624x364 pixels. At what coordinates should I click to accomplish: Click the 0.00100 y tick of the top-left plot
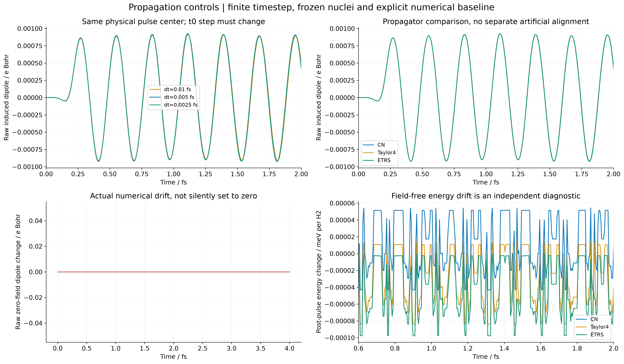[30, 29]
